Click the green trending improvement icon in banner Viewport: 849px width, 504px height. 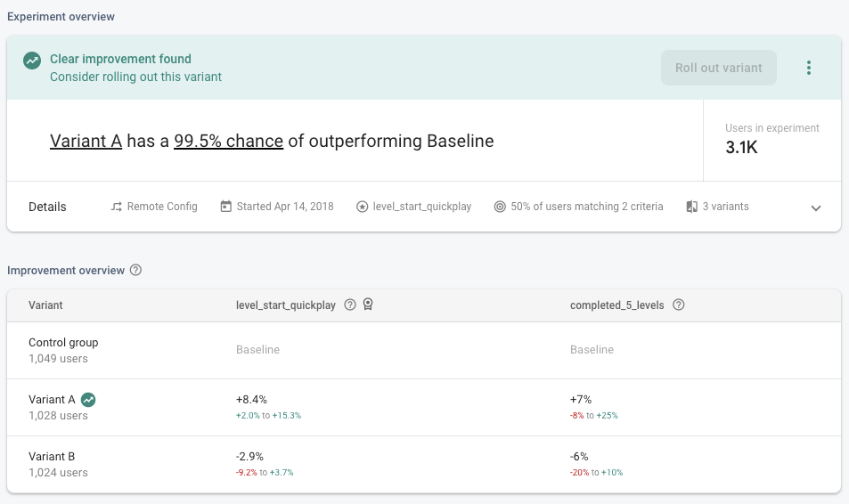click(x=32, y=61)
